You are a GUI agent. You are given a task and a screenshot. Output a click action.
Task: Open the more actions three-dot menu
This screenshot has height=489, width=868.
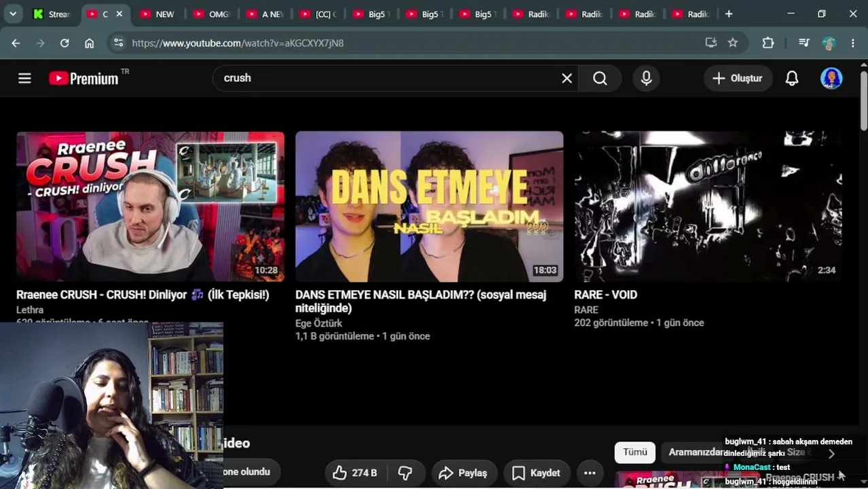590,473
